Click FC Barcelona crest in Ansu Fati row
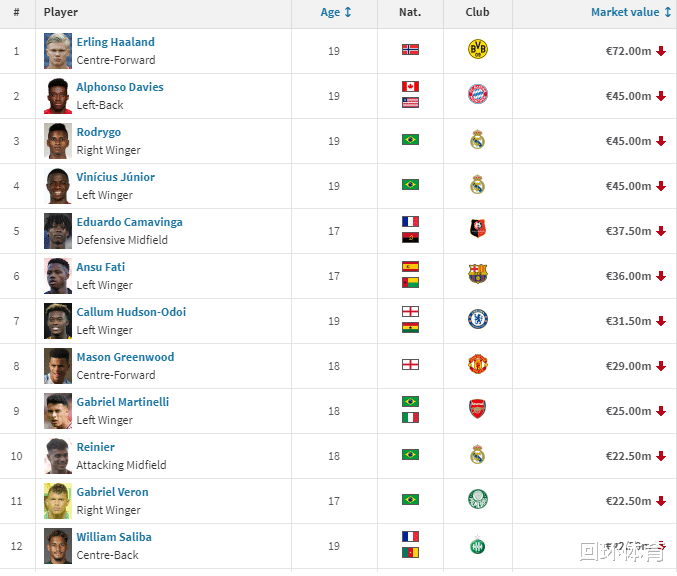The width and height of the screenshot is (677, 576). [477, 274]
